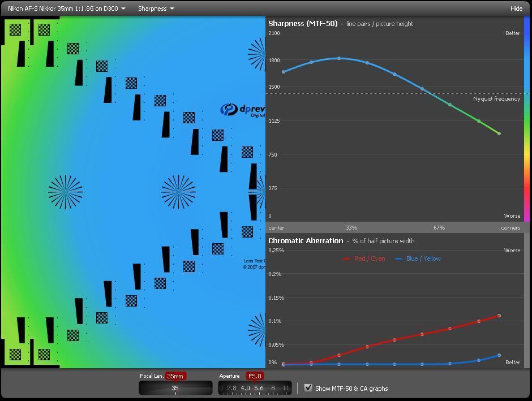Click the peak data point on sharpness curve

point(339,58)
